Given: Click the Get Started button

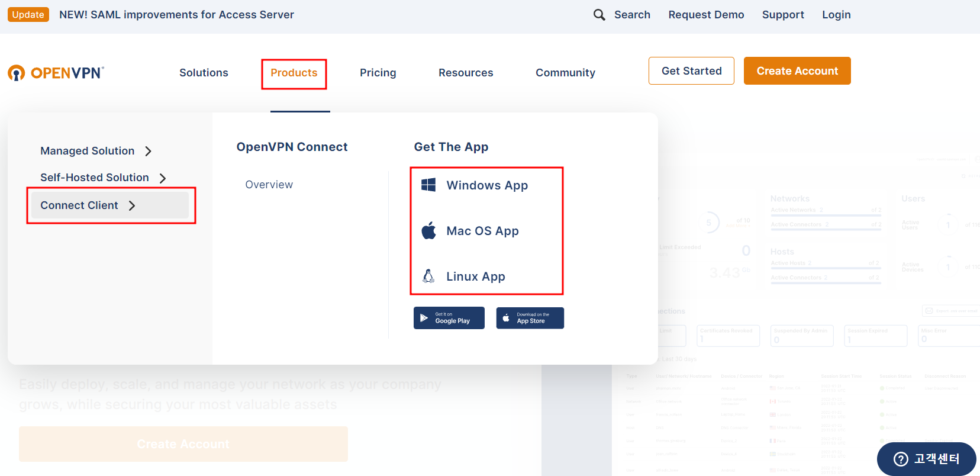Looking at the screenshot, I should point(691,71).
